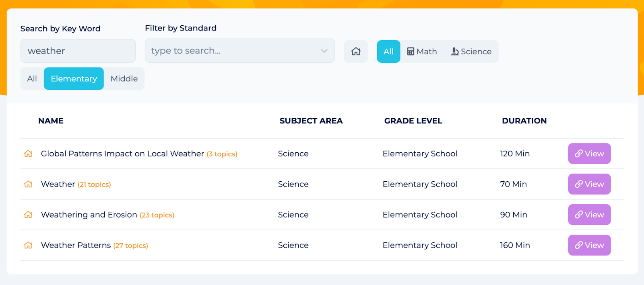Image resolution: width=644 pixels, height=285 pixels.
Task: Click the Filter by Standard chevron arrow
Action: [324, 51]
